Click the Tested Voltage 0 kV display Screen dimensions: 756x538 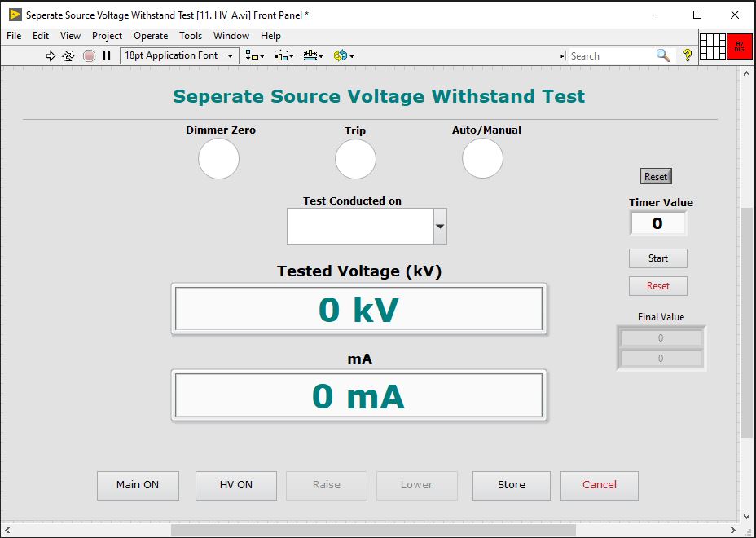pyautogui.click(x=358, y=309)
